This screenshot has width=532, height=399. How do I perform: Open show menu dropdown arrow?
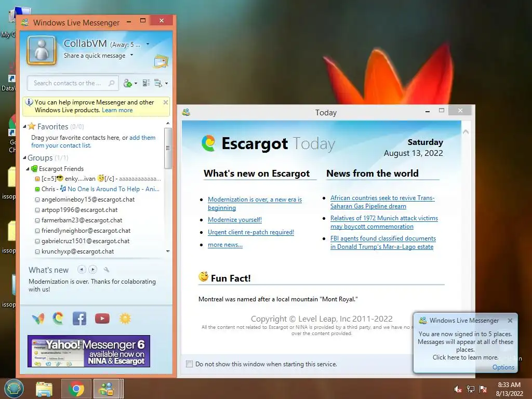(166, 84)
